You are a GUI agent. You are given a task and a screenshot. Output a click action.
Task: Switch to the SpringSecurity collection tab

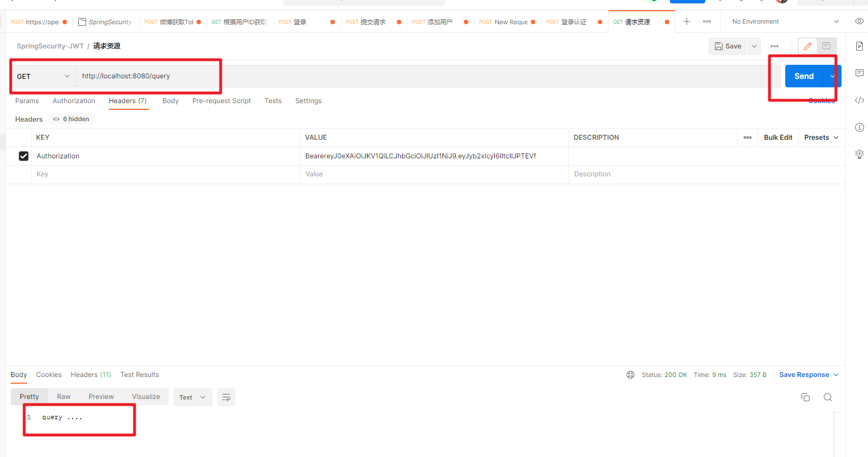pyautogui.click(x=106, y=22)
